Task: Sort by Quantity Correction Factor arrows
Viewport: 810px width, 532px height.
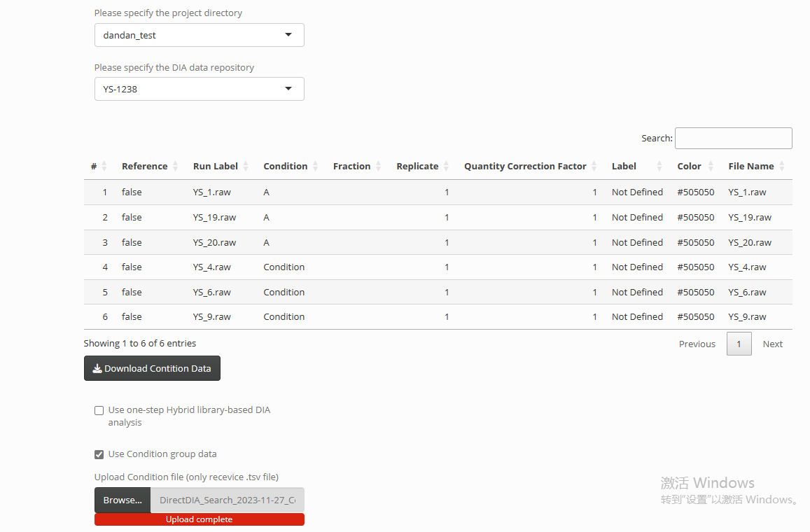Action: 594,167
